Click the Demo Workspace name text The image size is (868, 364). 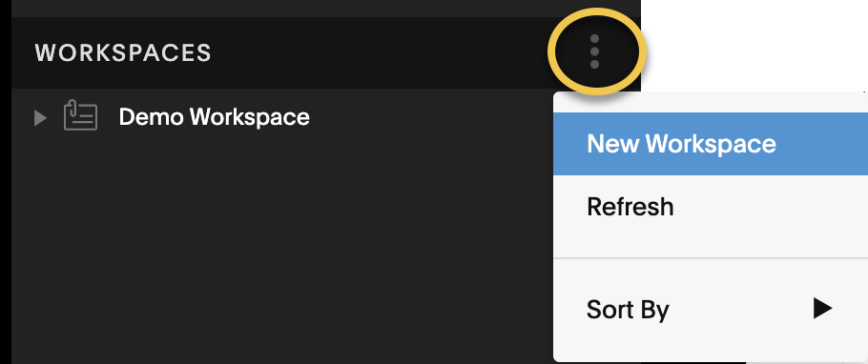pos(215,116)
